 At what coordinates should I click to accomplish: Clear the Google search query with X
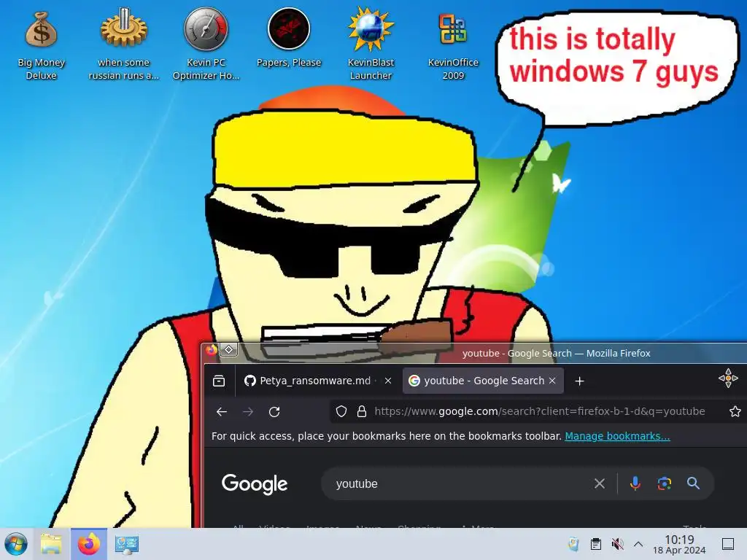point(600,484)
